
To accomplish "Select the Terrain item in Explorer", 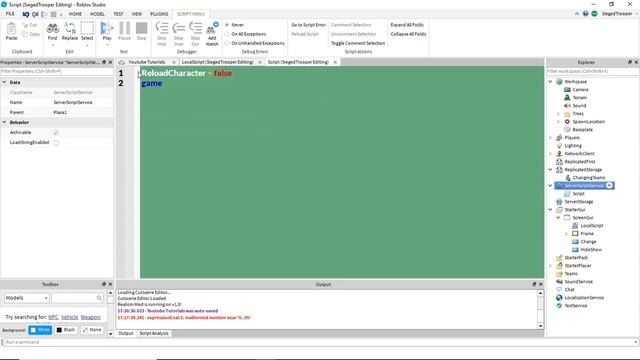I will [x=579, y=98].
